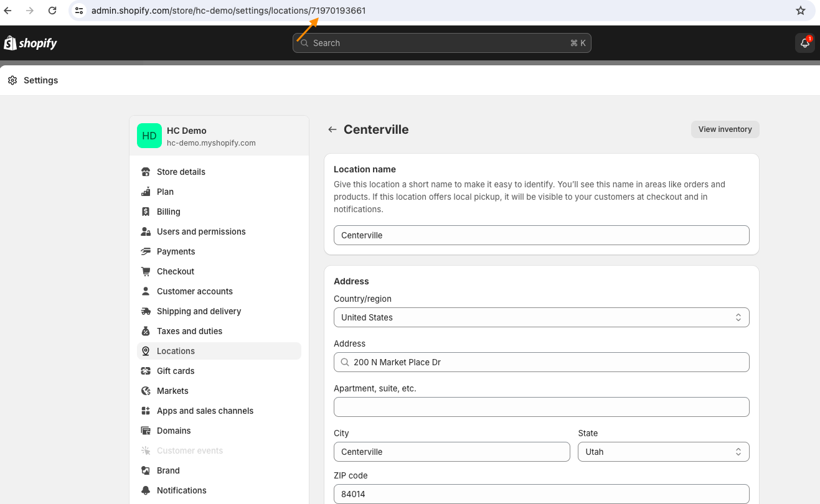Click the HC Demo store avatar
This screenshot has width=820, height=504.
(149, 136)
